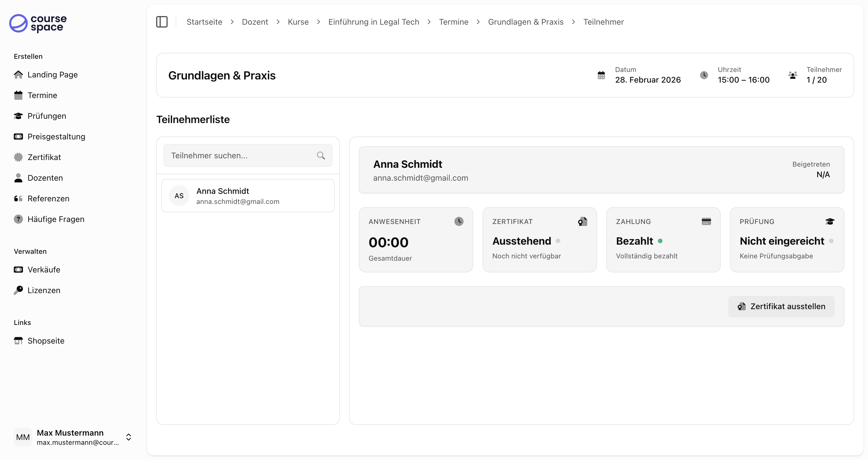
Task: Click the Prüfungen graduation cap icon
Action: [18, 116]
